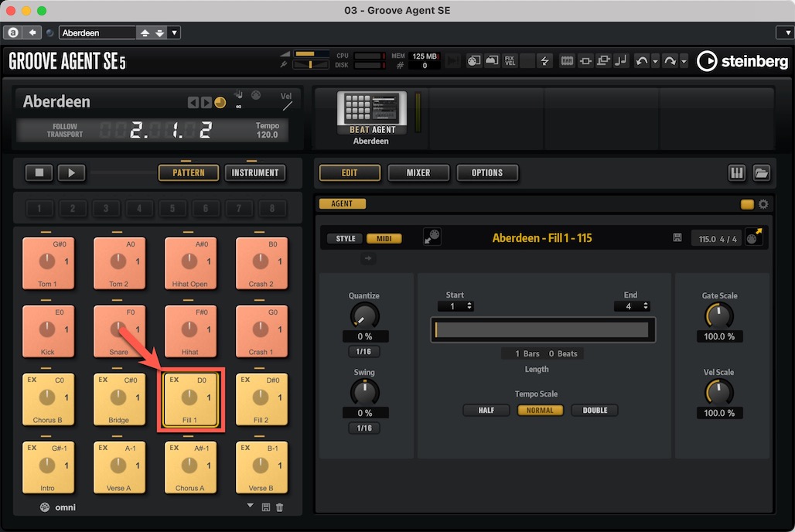Trigger the Intro pattern pad
Screen dimensions: 795x532
(48, 468)
